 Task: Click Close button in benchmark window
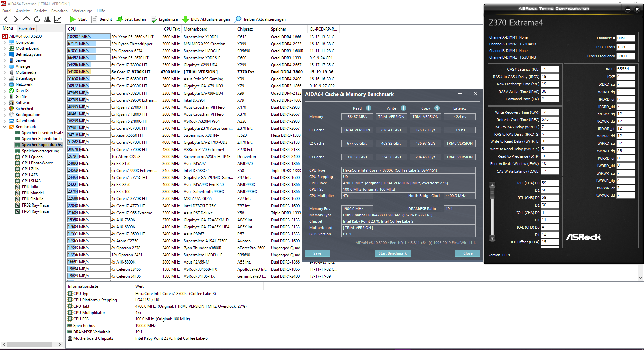point(468,253)
